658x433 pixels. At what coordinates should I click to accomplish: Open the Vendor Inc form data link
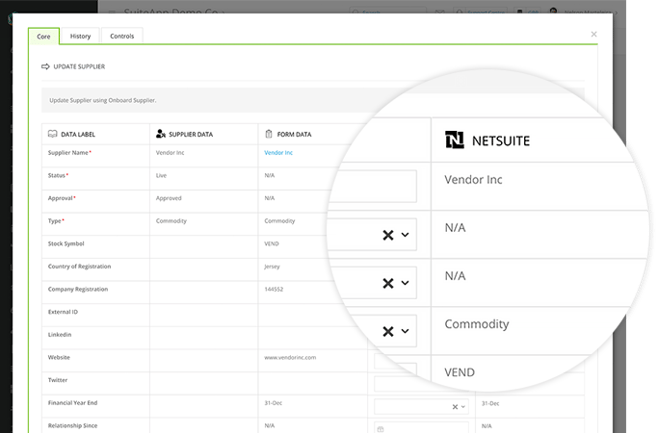[278, 153]
